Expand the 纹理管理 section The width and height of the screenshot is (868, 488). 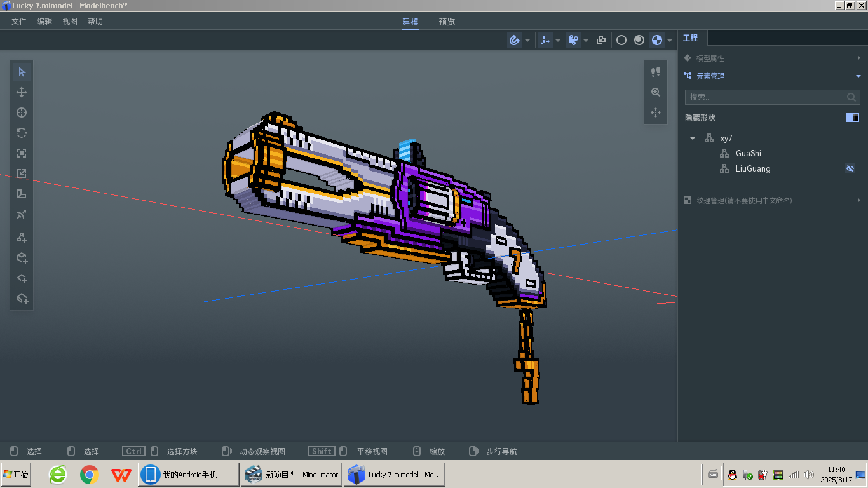pos(773,200)
